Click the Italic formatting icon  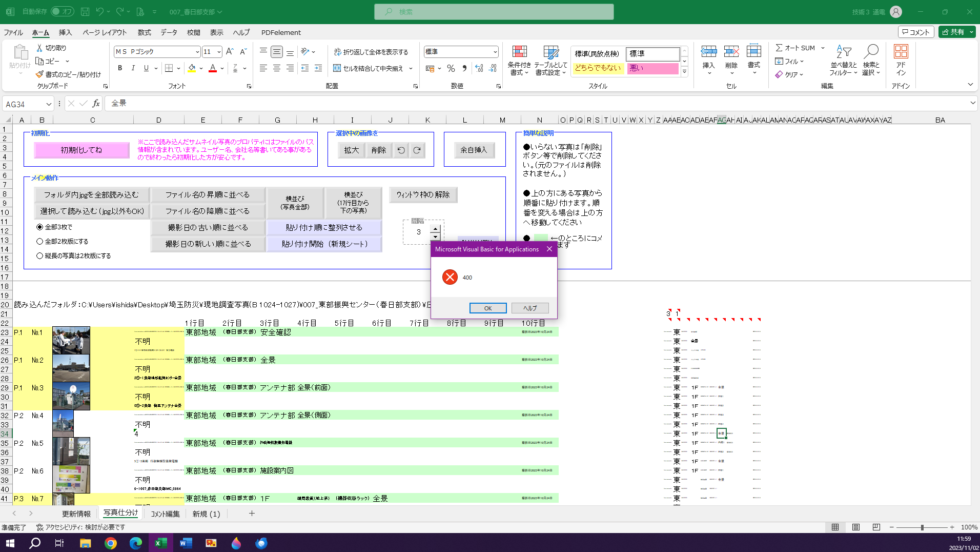[x=133, y=68]
